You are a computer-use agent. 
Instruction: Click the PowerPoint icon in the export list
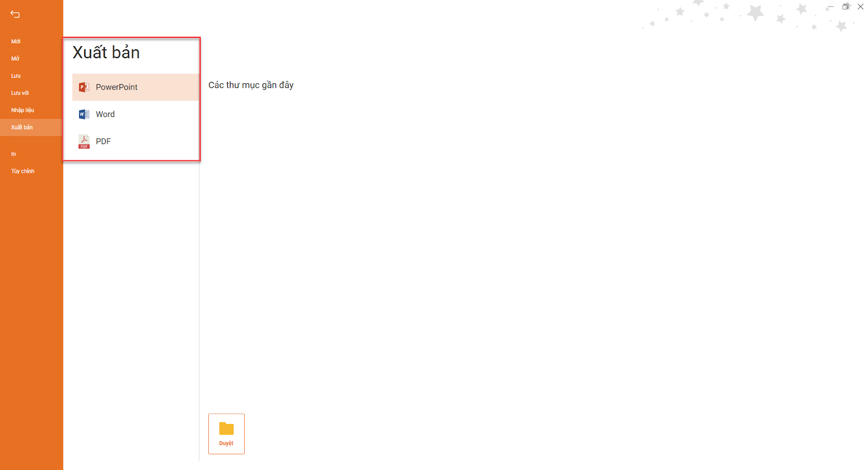(x=84, y=87)
